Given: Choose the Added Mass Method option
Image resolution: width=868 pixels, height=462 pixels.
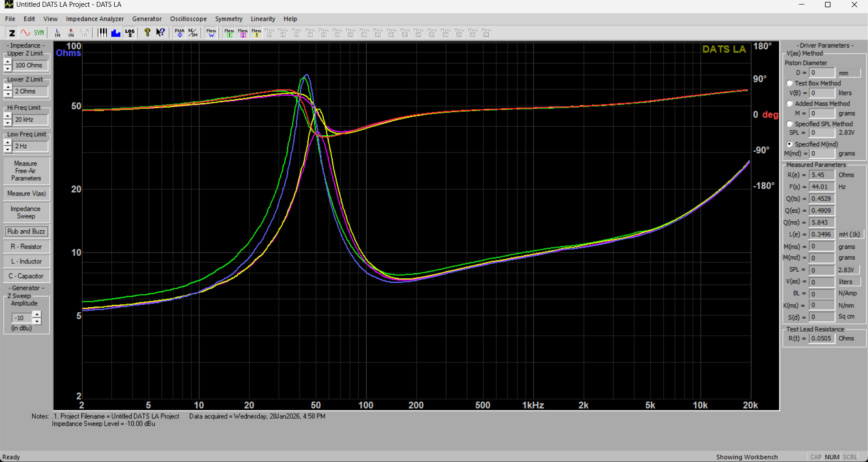Looking at the screenshot, I should (x=790, y=104).
